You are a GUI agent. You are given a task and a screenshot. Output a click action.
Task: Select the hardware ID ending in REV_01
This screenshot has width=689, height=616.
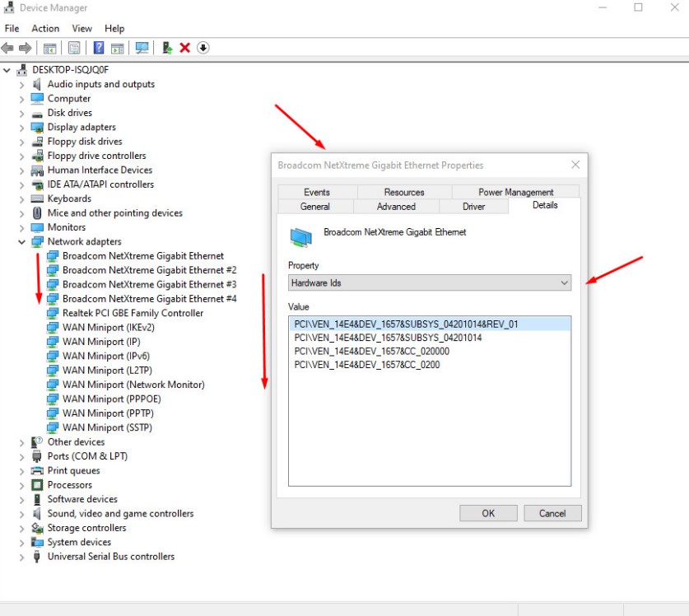(430, 324)
